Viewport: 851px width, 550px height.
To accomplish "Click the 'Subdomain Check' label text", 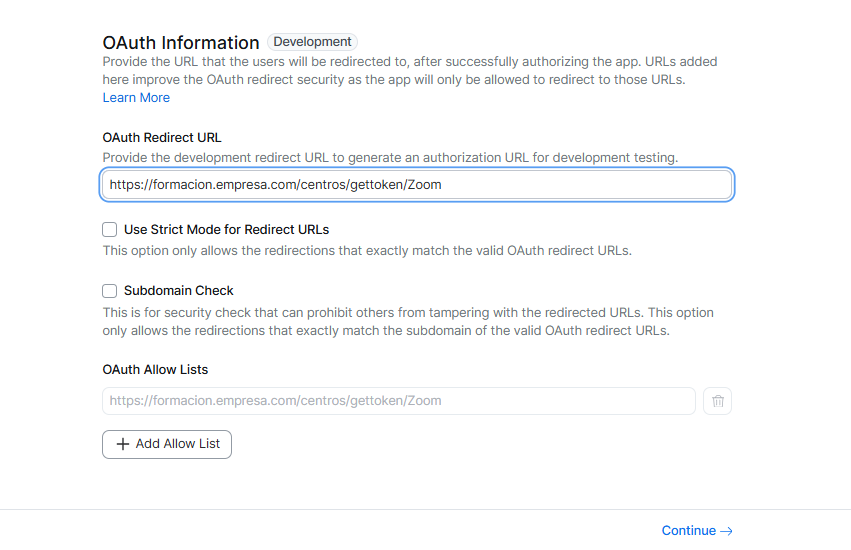I will tap(179, 291).
